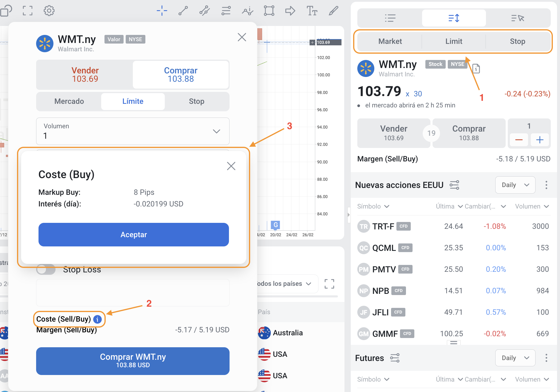Click the Coste (Sell/Buy) info icon
The width and height of the screenshot is (560, 392).
tap(97, 319)
